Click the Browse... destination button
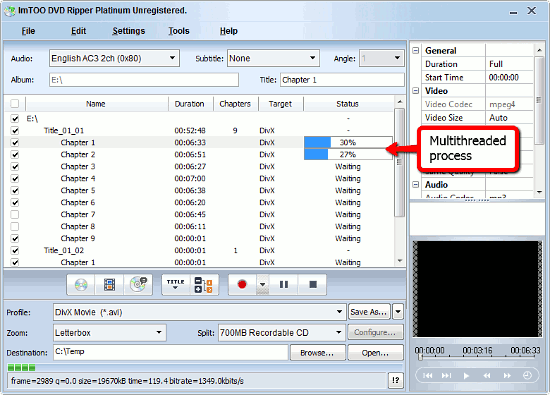 click(317, 353)
